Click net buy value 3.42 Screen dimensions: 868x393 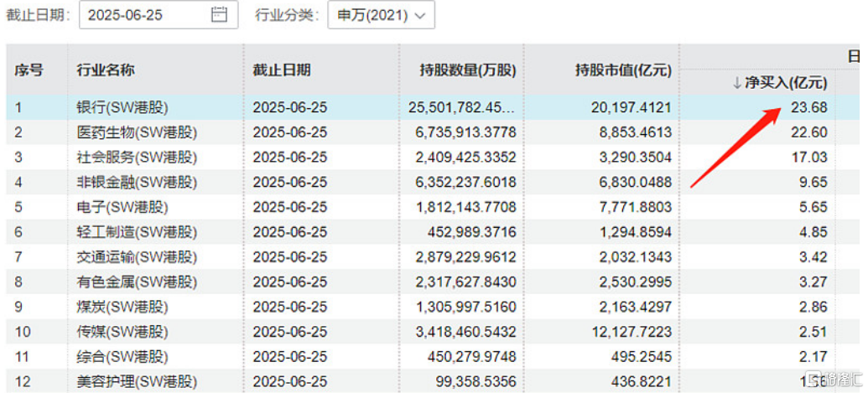tap(813, 257)
